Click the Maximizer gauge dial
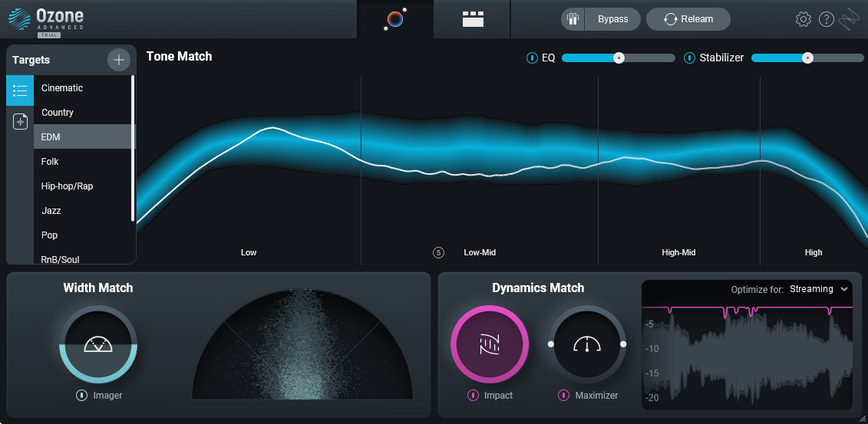 click(x=586, y=345)
